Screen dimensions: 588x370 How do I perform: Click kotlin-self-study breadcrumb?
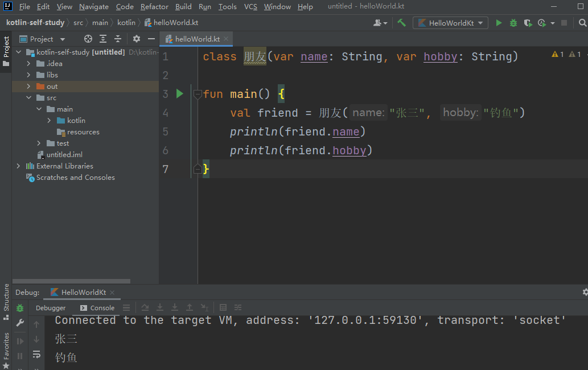tap(35, 23)
